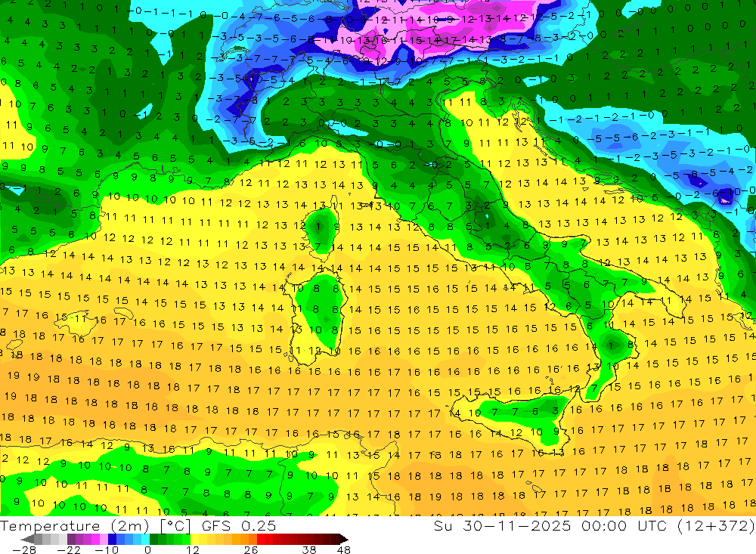Click the '48' legend scale label
The image size is (756, 554).
point(344,549)
